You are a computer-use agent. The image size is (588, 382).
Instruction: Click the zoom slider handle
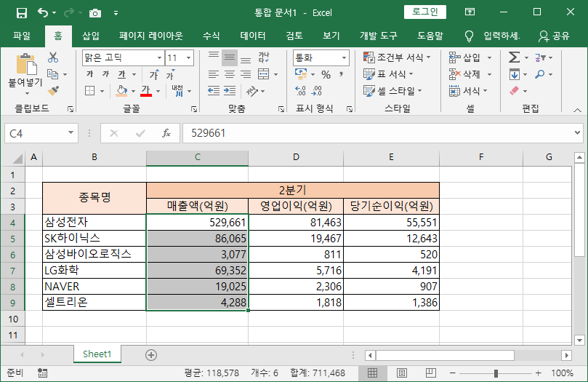pyautogui.click(x=496, y=373)
